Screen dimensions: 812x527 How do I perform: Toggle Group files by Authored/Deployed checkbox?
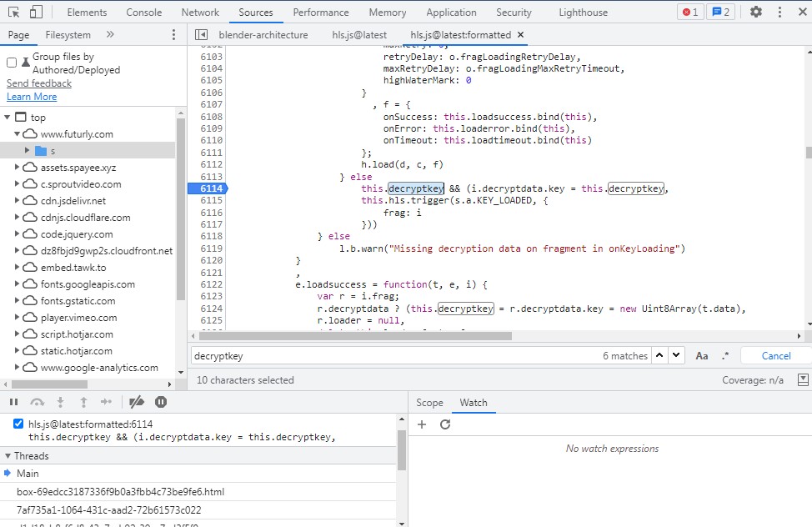click(12, 63)
